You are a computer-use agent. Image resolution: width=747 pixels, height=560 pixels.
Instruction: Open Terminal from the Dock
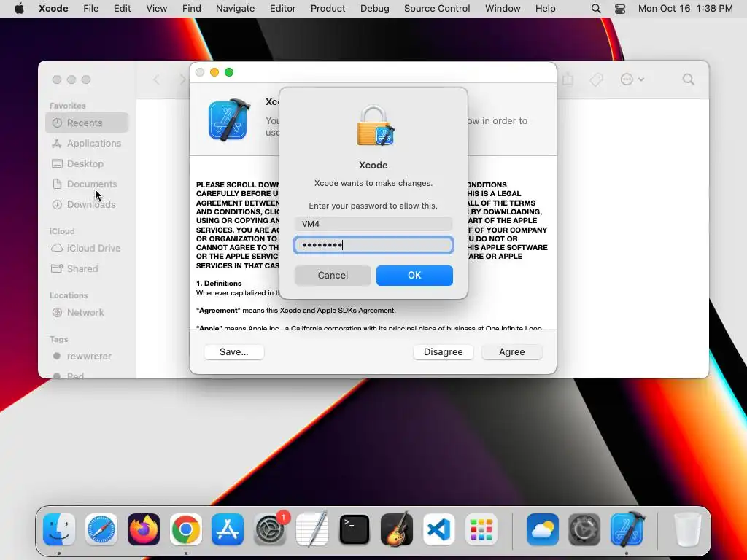(355, 529)
